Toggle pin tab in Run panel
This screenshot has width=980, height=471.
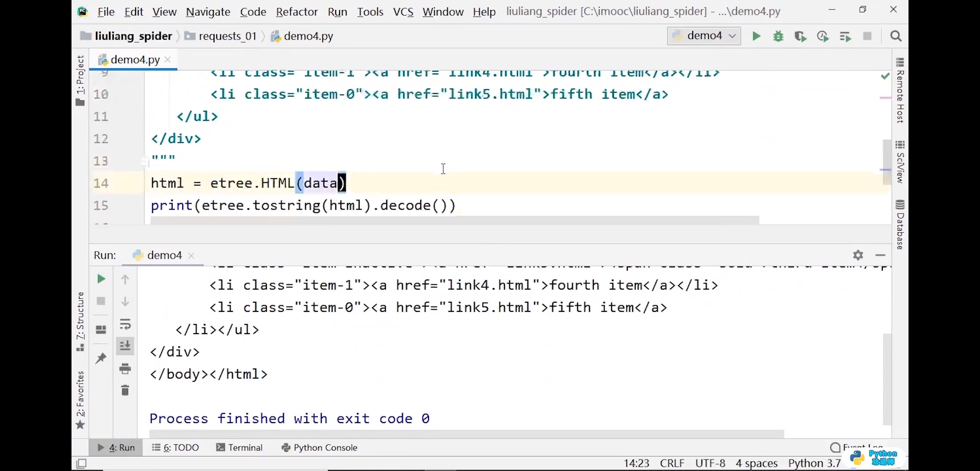(101, 358)
